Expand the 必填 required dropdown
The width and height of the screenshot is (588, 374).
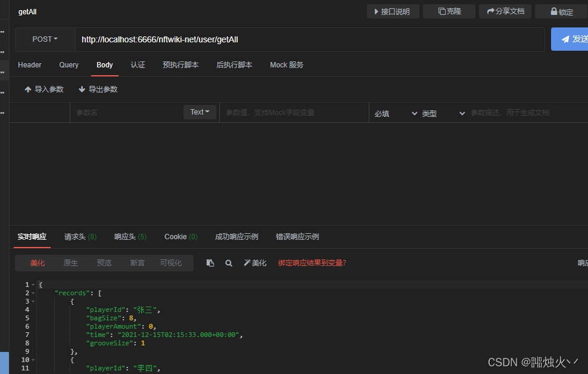(x=396, y=113)
